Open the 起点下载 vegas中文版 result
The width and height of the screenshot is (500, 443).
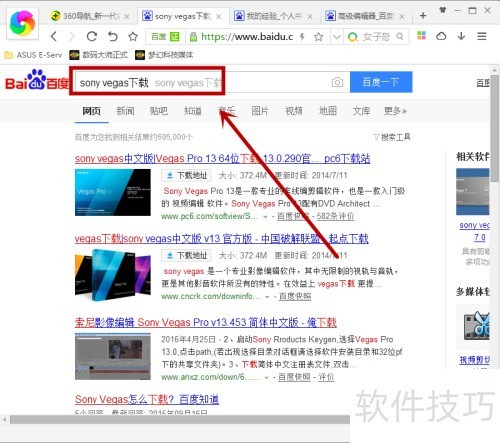click(221, 239)
